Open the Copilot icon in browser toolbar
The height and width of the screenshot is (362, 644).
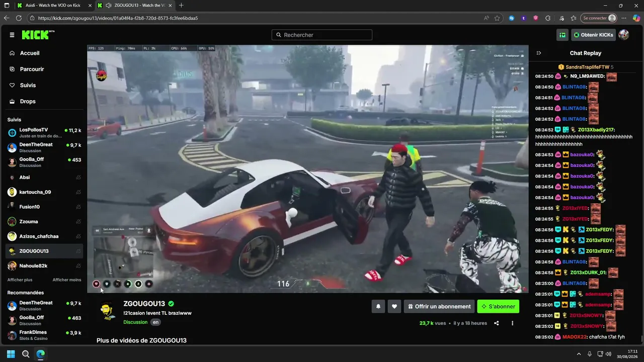point(636,18)
